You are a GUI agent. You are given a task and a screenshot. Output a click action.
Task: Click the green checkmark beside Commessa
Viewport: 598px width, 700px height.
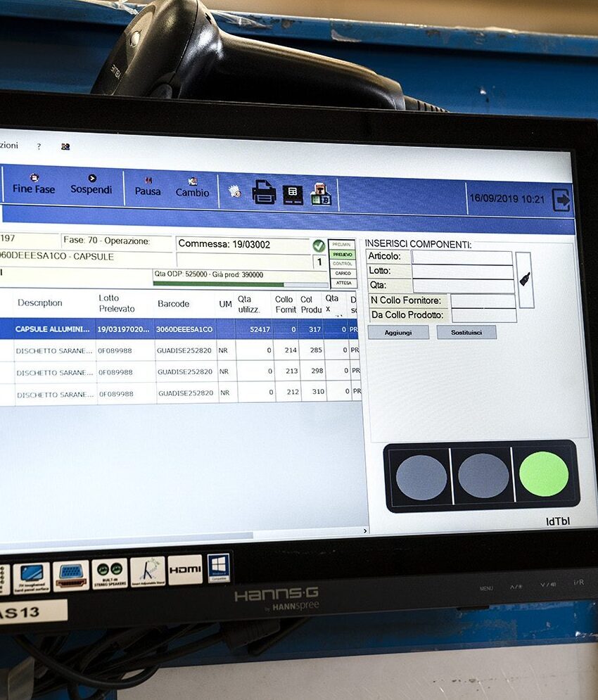pyautogui.click(x=319, y=246)
